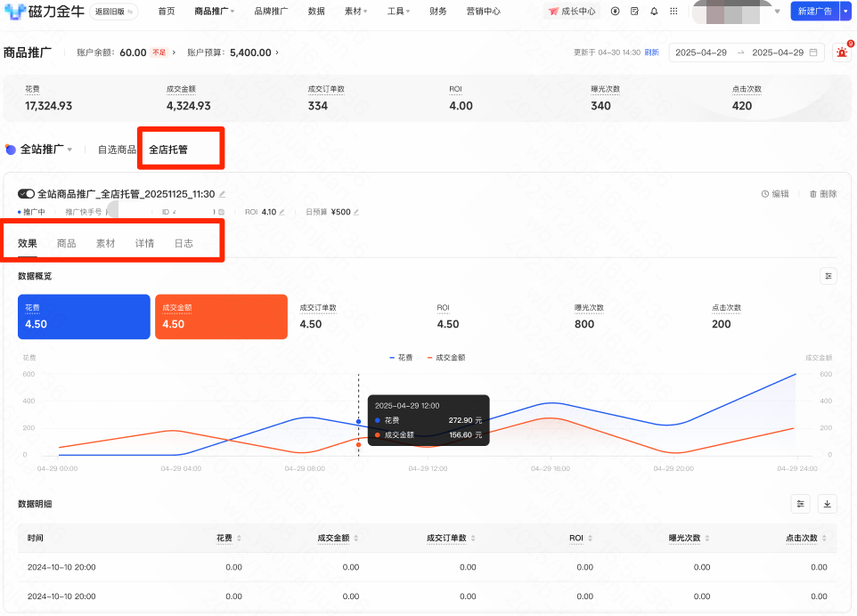857x616 pixels.
Task: Click the 成长中心 paper plane button
Action: pyautogui.click(x=572, y=11)
